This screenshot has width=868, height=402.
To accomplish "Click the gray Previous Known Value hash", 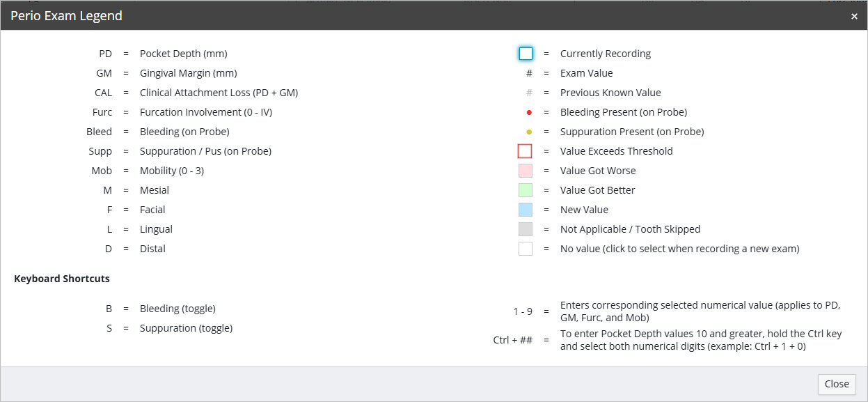I will coord(529,93).
